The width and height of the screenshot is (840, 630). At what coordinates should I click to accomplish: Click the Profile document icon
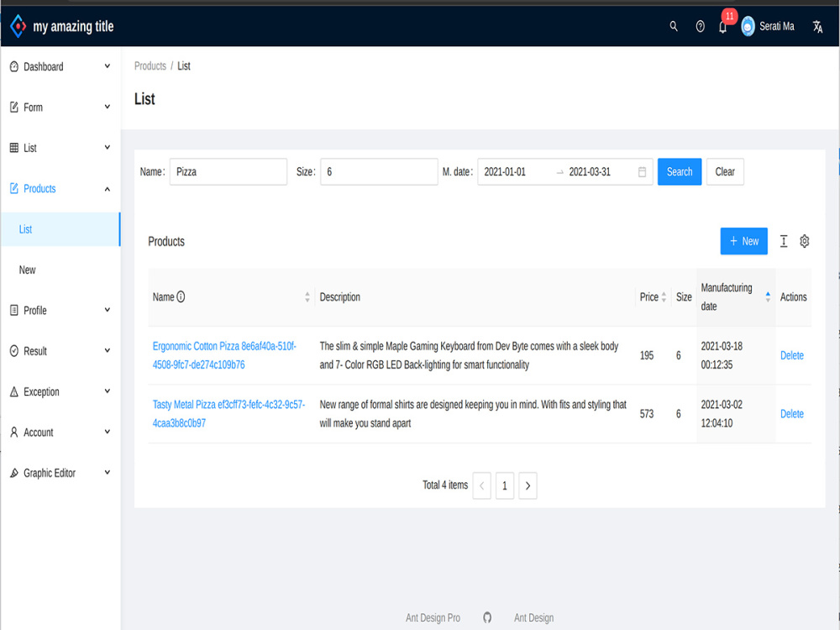[14, 310]
